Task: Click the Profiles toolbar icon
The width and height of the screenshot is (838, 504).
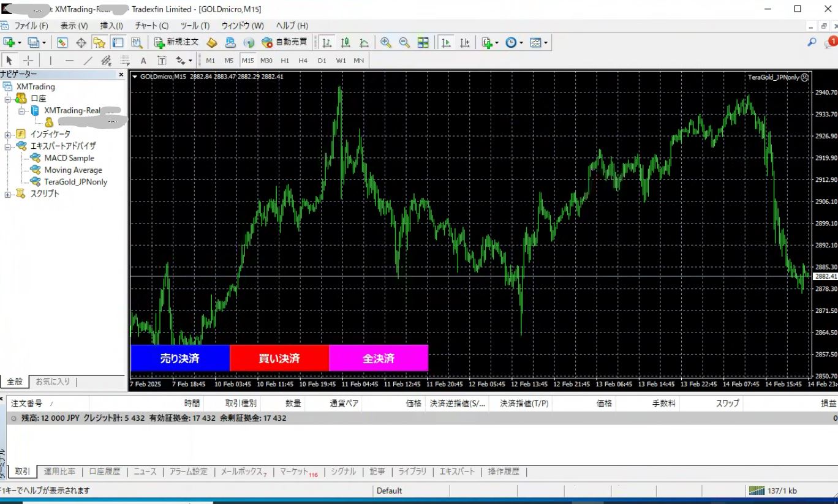Action: coord(33,42)
